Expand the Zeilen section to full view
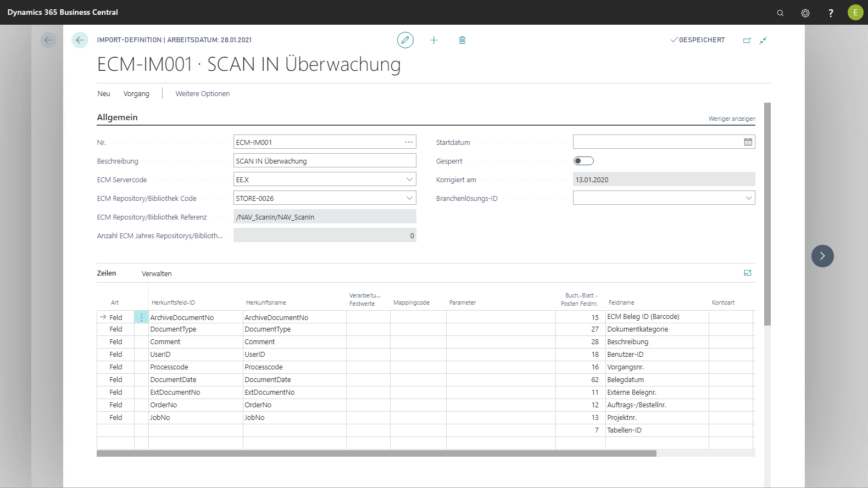 tap(748, 273)
